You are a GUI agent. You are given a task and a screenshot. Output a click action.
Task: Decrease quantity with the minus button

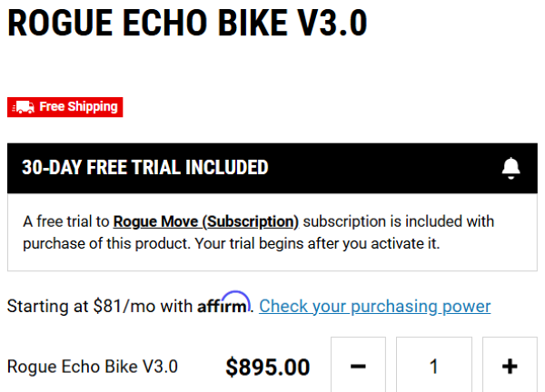pyautogui.click(x=358, y=367)
